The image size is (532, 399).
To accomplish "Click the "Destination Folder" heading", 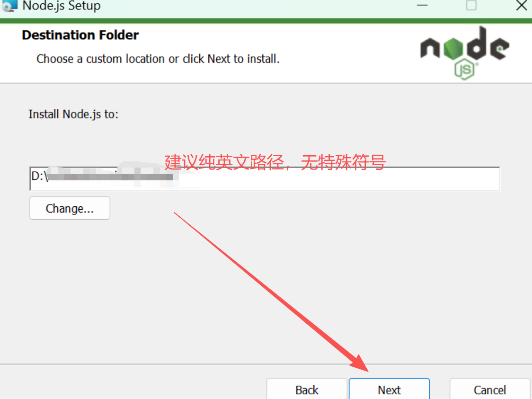I will point(80,35).
